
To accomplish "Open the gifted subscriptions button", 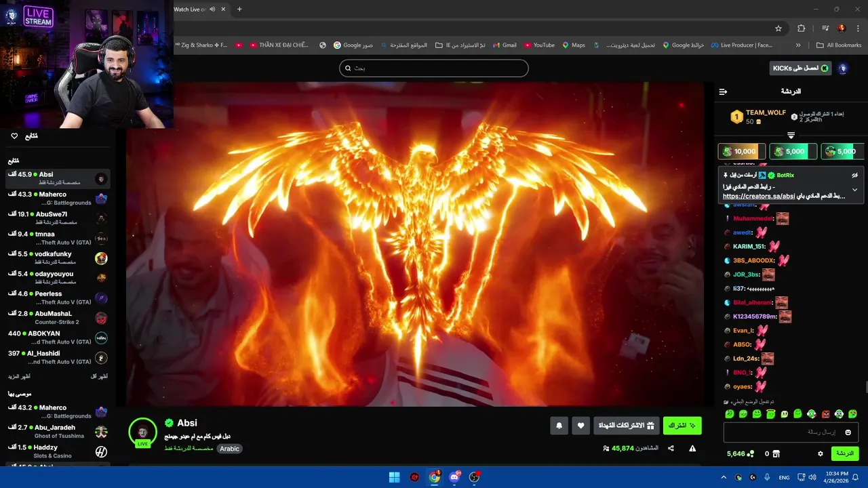I will (x=627, y=426).
